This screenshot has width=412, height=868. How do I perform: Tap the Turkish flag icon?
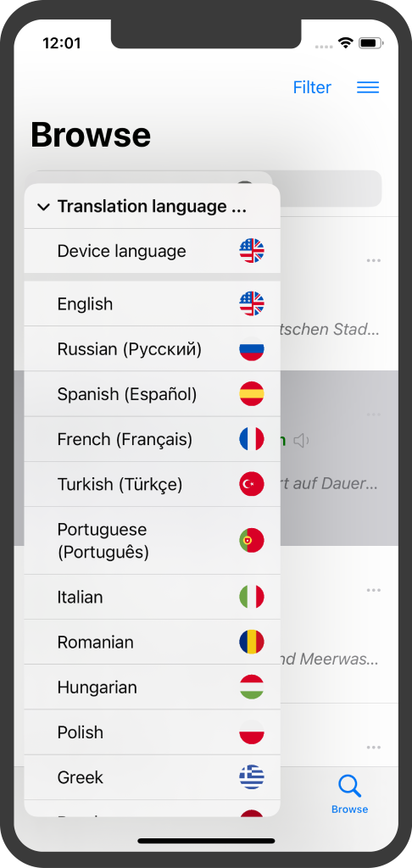252,484
